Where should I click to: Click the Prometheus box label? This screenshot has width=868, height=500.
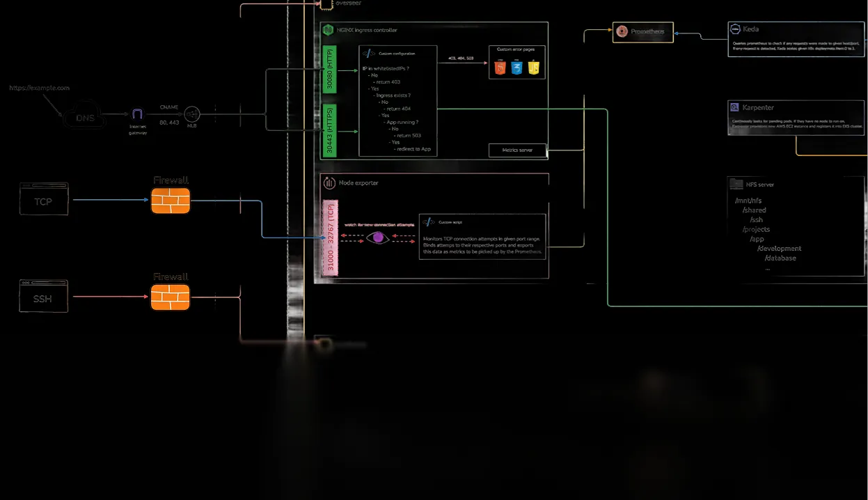tap(647, 31)
